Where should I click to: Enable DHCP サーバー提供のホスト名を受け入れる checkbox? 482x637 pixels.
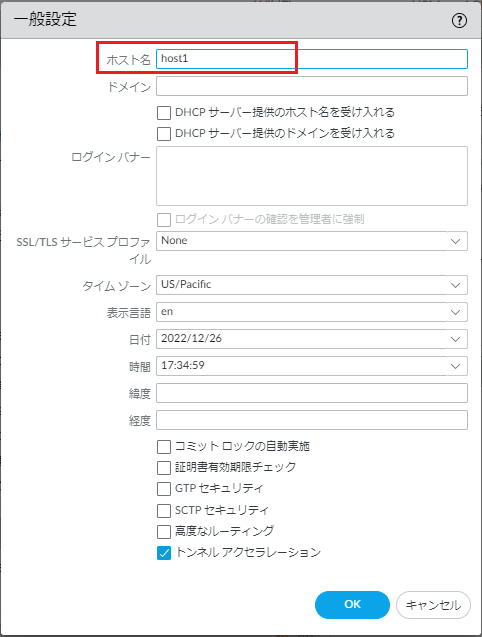164,113
